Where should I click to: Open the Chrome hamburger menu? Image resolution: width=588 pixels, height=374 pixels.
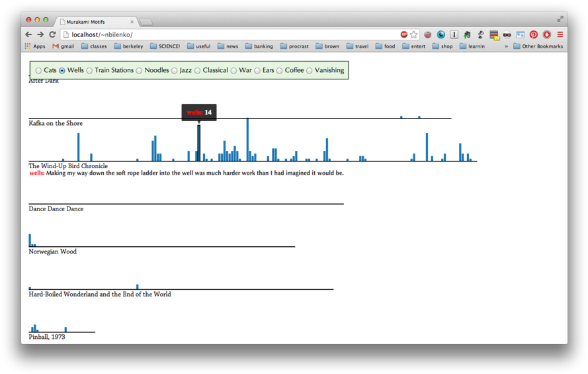(x=560, y=34)
